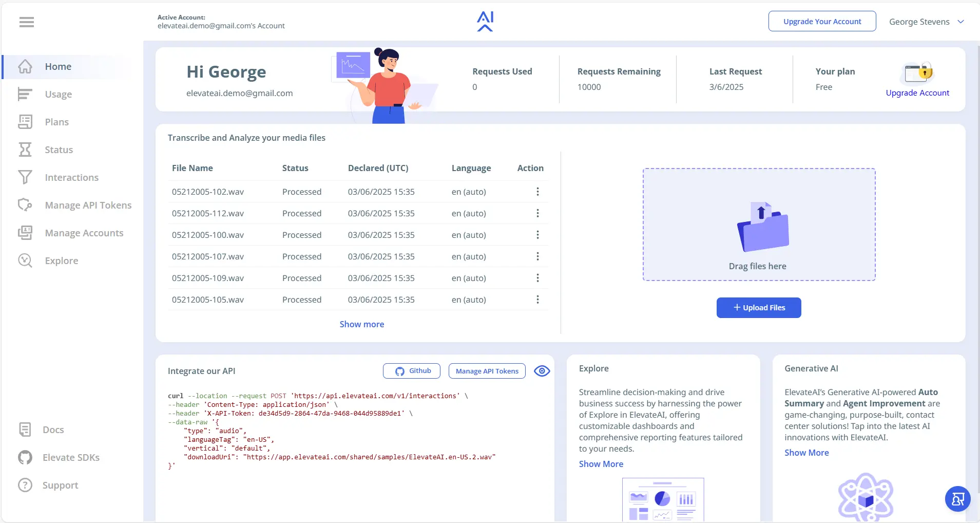Click the Manage API Tokens tag icon
This screenshot has width=980, height=523.
(x=25, y=205)
